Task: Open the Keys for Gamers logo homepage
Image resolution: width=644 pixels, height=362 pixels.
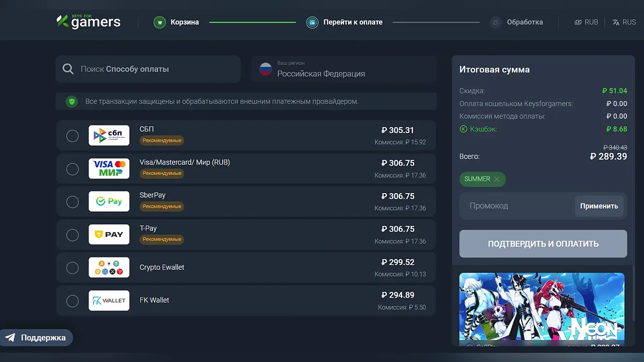Action: click(x=89, y=21)
